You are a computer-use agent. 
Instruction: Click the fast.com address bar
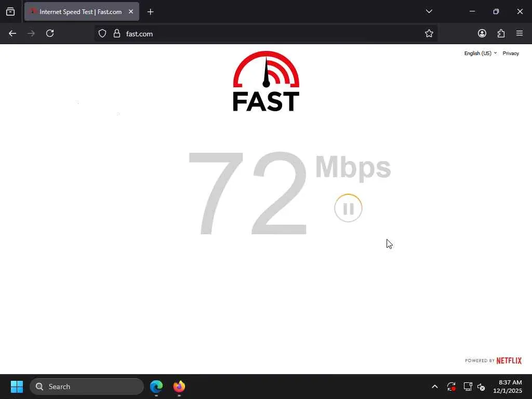tap(265, 34)
